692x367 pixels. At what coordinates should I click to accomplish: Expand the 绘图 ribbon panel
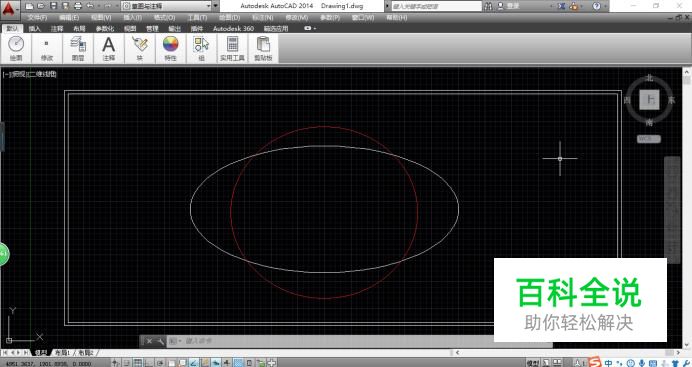tap(16, 49)
